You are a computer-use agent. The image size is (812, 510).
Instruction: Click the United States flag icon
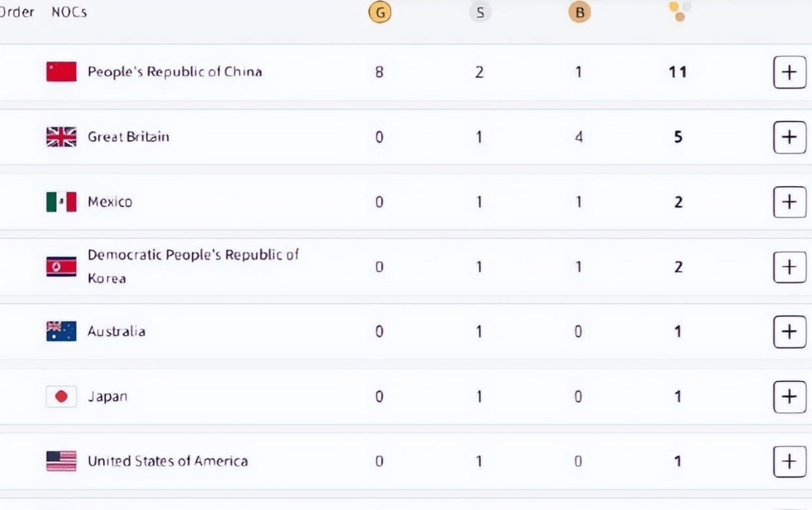tap(61, 461)
